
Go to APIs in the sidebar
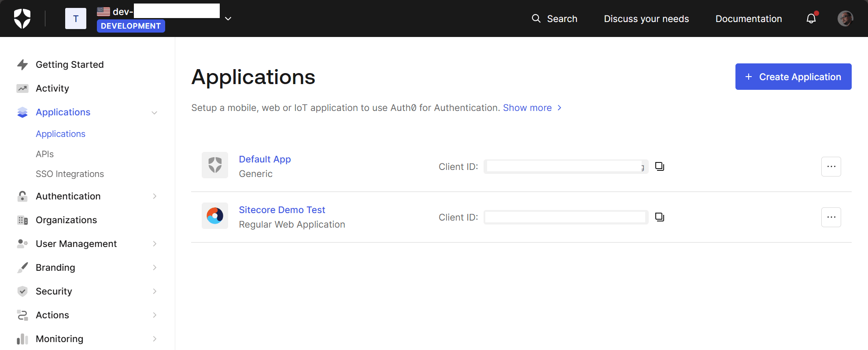45,154
